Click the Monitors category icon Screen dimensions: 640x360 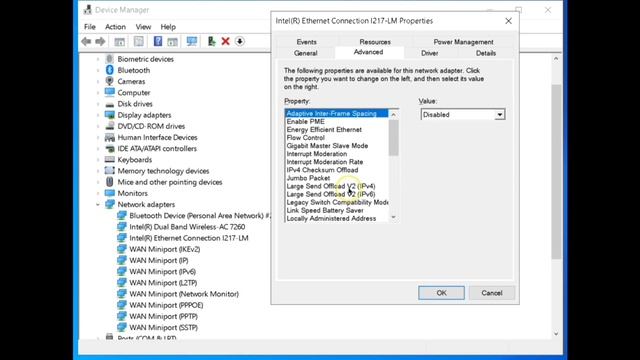pyautogui.click(x=109, y=193)
